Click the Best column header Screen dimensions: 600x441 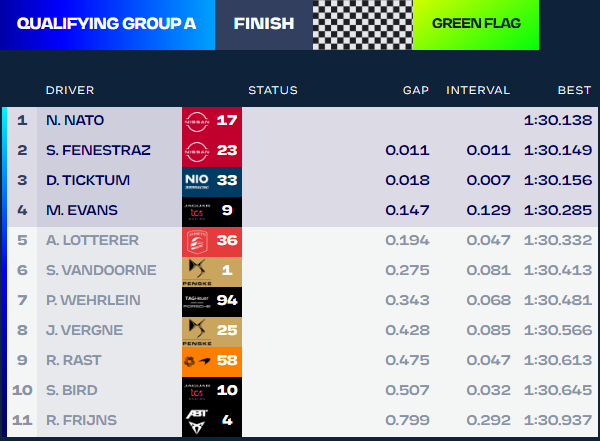click(574, 90)
